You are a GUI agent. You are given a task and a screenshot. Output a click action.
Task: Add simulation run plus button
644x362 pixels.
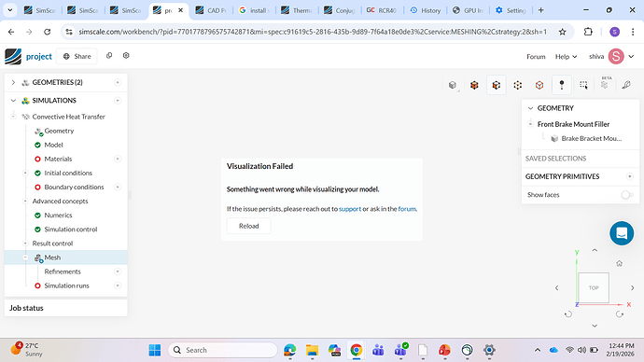pos(118,285)
